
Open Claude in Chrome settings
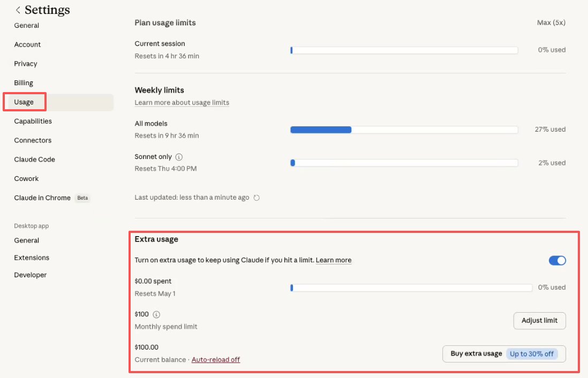tap(42, 198)
